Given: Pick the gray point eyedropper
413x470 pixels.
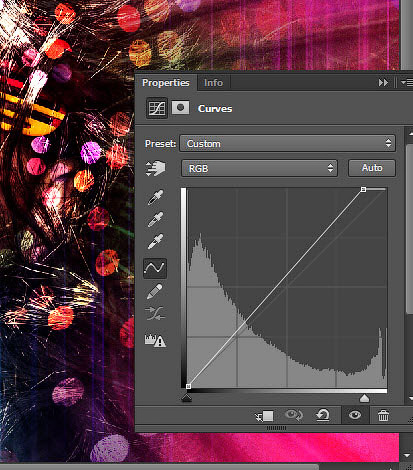Looking at the screenshot, I should click(155, 219).
